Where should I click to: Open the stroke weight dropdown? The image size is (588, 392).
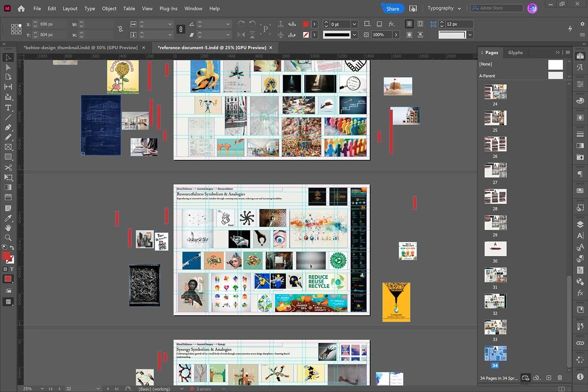[354, 24]
